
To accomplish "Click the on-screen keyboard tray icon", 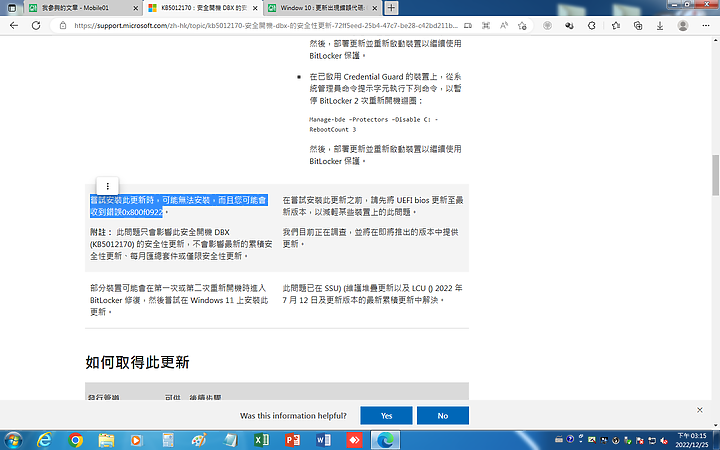I will (x=558, y=439).
